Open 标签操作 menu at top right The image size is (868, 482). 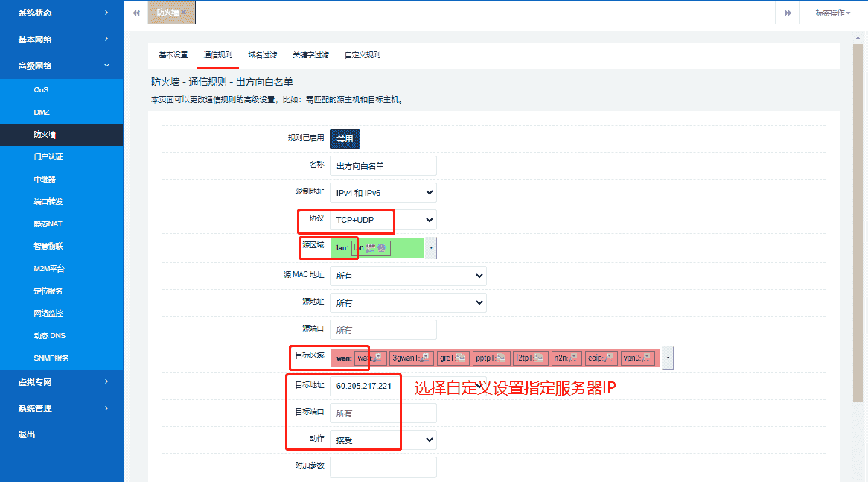coord(832,12)
